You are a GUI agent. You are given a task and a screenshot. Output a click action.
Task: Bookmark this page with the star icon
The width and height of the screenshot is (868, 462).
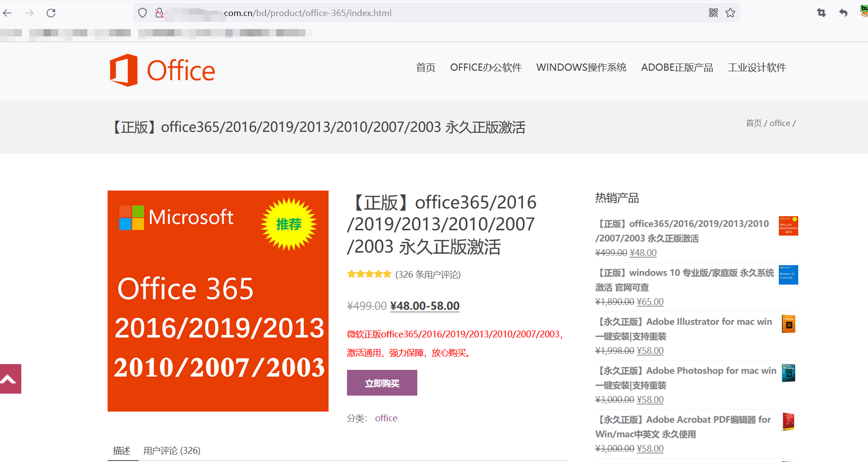(x=730, y=13)
